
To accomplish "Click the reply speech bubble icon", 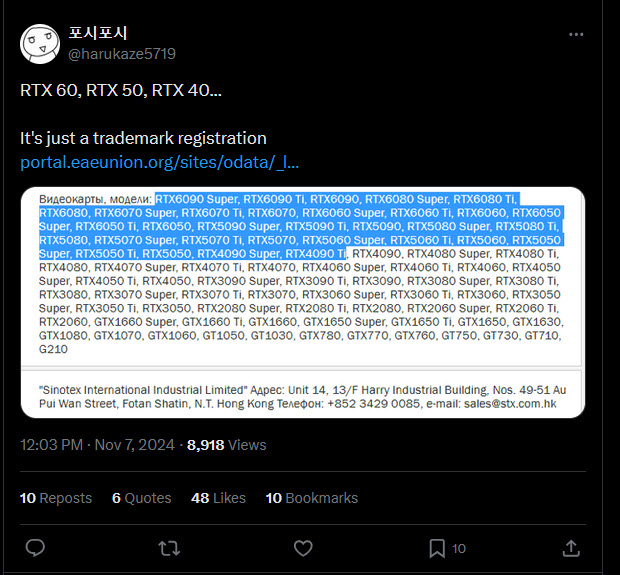I will click(35, 548).
